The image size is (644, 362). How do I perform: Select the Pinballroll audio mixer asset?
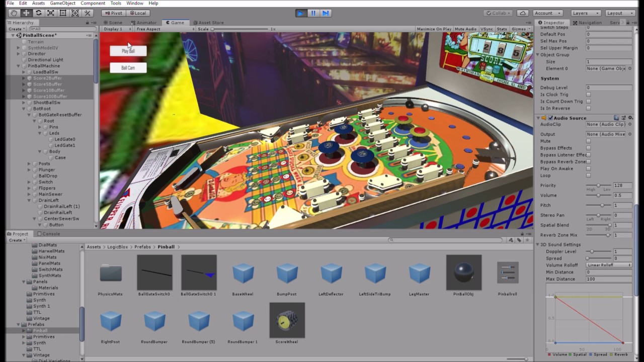coord(508,273)
